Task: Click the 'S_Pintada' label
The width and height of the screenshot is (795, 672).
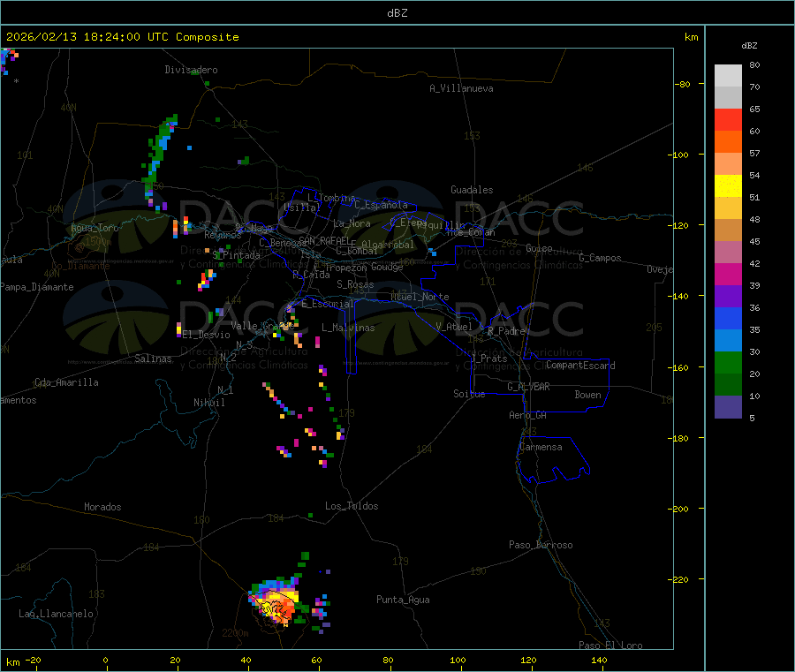Action: pyautogui.click(x=236, y=255)
